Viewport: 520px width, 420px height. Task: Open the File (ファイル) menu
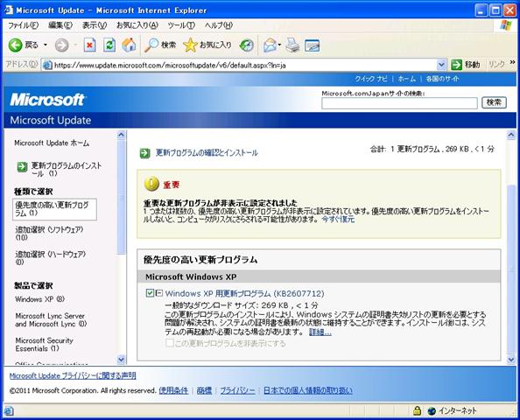click(24, 25)
